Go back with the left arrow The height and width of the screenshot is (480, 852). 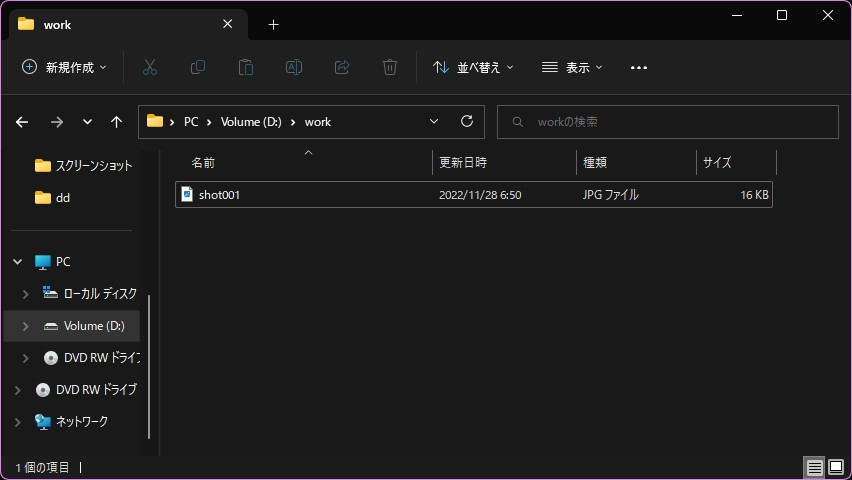[22, 122]
